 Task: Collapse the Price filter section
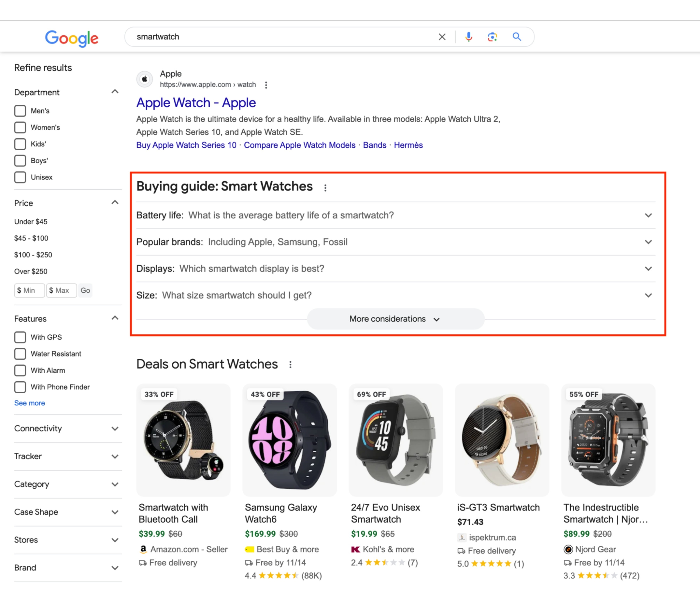115,202
